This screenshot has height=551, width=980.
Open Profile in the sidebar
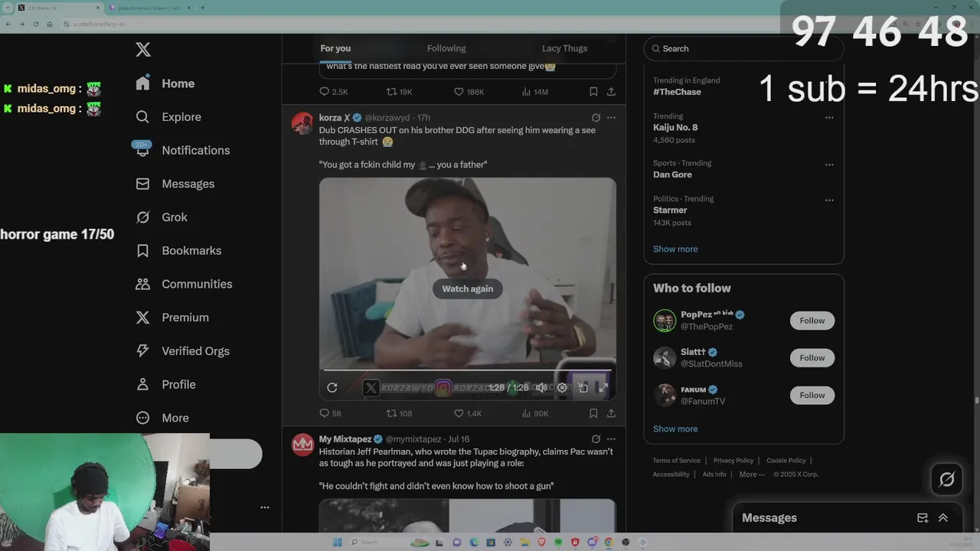coord(165,384)
